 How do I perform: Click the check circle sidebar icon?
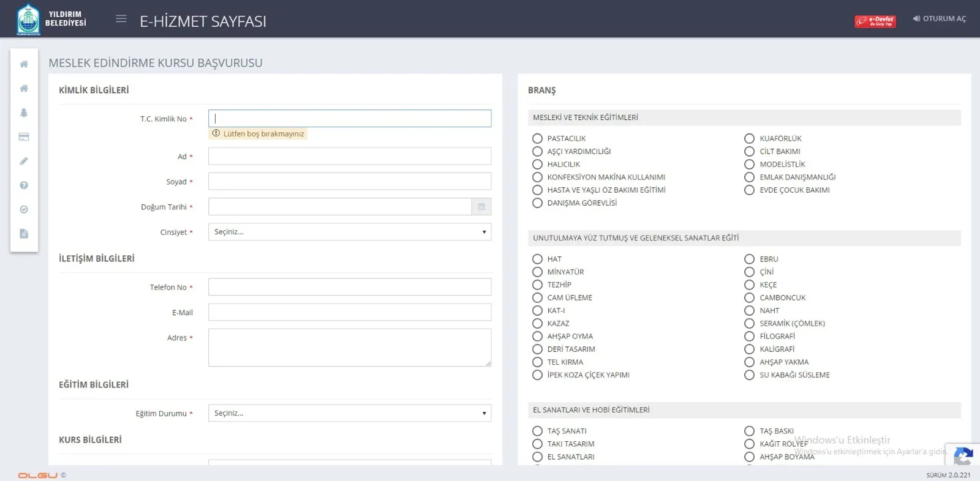24,209
